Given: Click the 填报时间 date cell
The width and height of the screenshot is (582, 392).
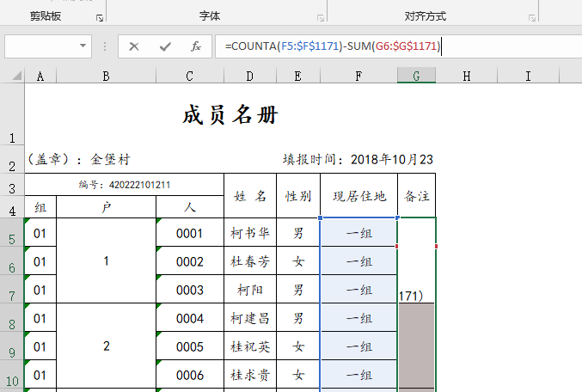Looking at the screenshot, I should (358, 160).
